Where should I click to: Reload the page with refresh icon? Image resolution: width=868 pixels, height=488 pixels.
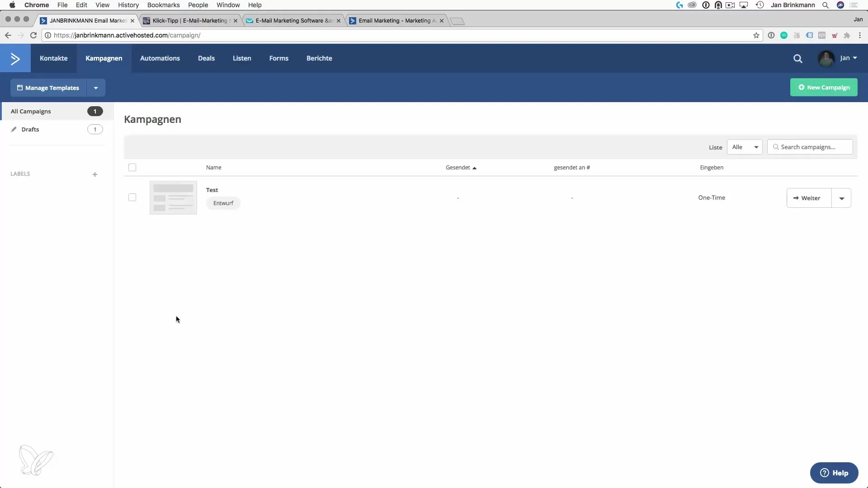[x=33, y=35]
